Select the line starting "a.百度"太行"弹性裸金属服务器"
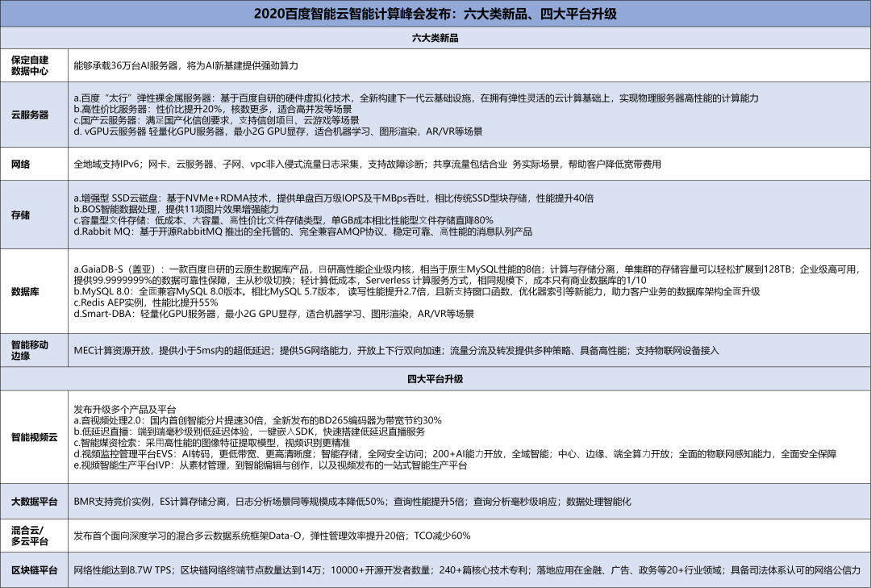The width and height of the screenshot is (871, 588). pyautogui.click(x=416, y=98)
